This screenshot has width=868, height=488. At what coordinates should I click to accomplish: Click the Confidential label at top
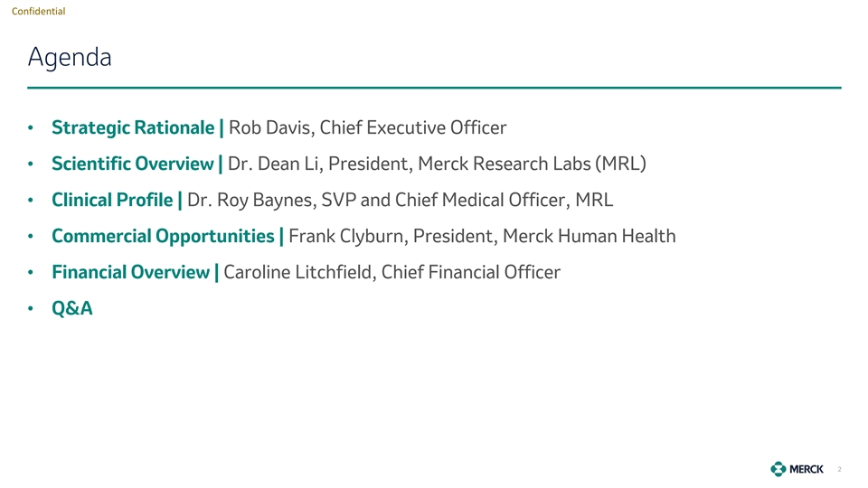pos(38,12)
